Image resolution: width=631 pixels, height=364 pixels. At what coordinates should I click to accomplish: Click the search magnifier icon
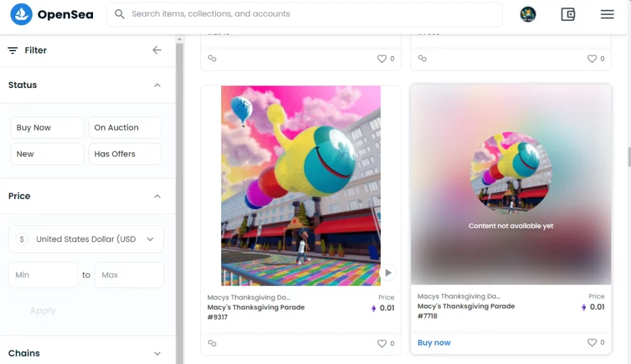pos(119,14)
